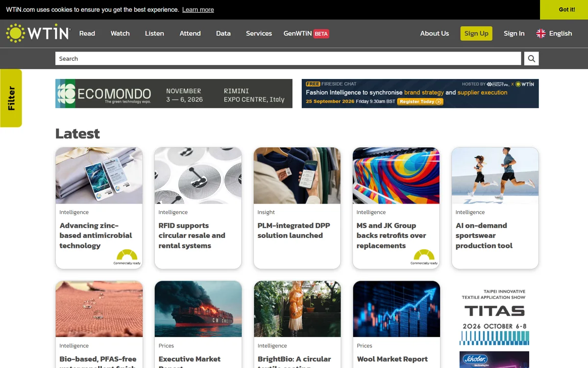Open the burning cargo ship thumbnail
Screen dimensions: 588x368
198,309
